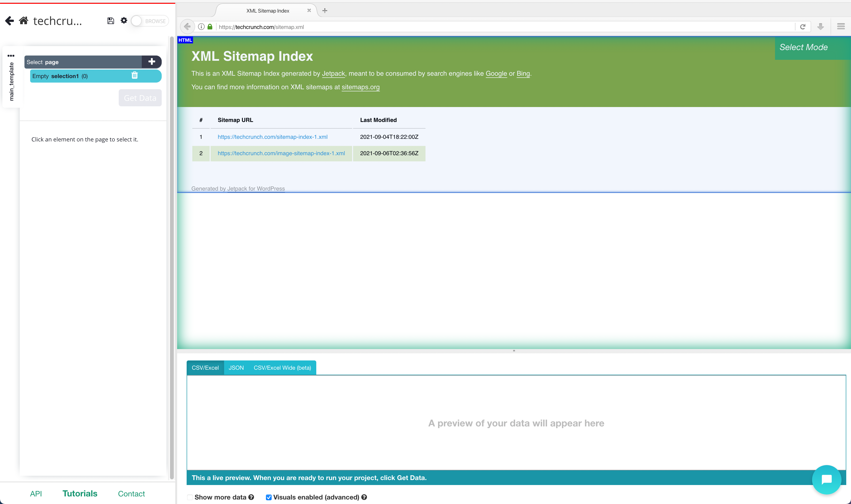Image resolution: width=851 pixels, height=504 pixels.
Task: Click the sidebar vertical scrollbar
Action: [172, 258]
